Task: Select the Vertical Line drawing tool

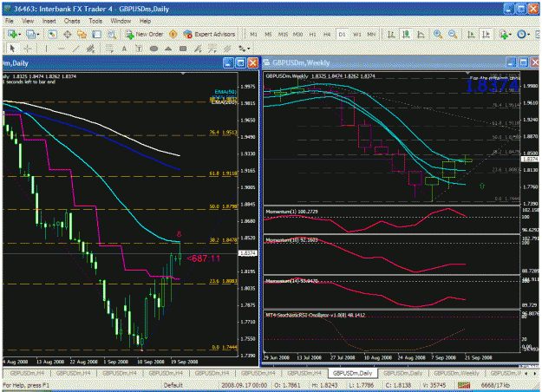Action: [46, 49]
